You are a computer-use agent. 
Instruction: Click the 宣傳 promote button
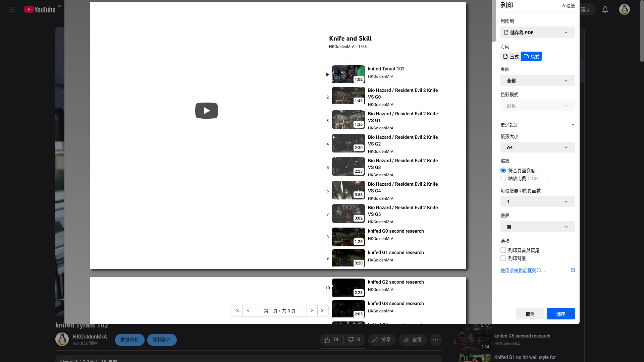[x=413, y=340]
